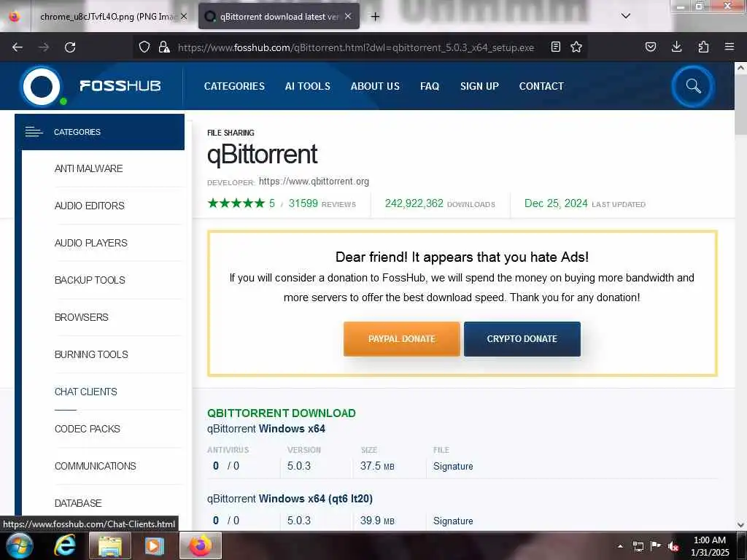Open the Windows Start button
Viewport: 747px width, 560px height.
point(18,545)
